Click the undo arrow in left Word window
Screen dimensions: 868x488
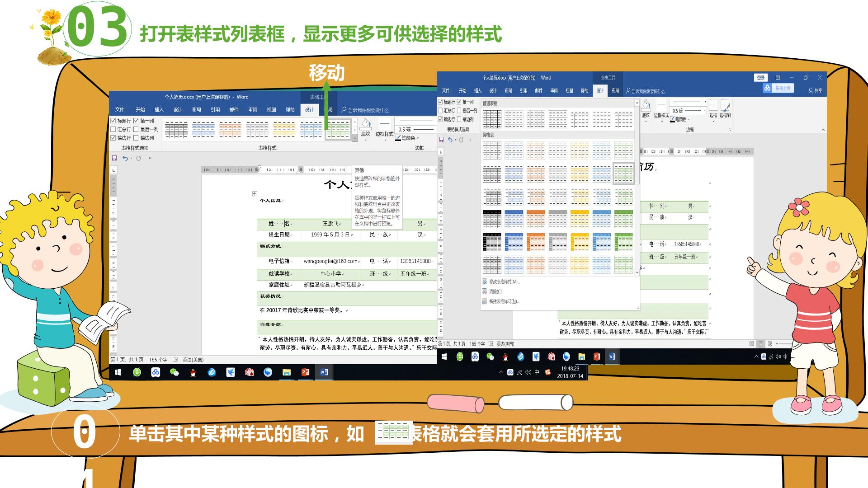click(125, 158)
